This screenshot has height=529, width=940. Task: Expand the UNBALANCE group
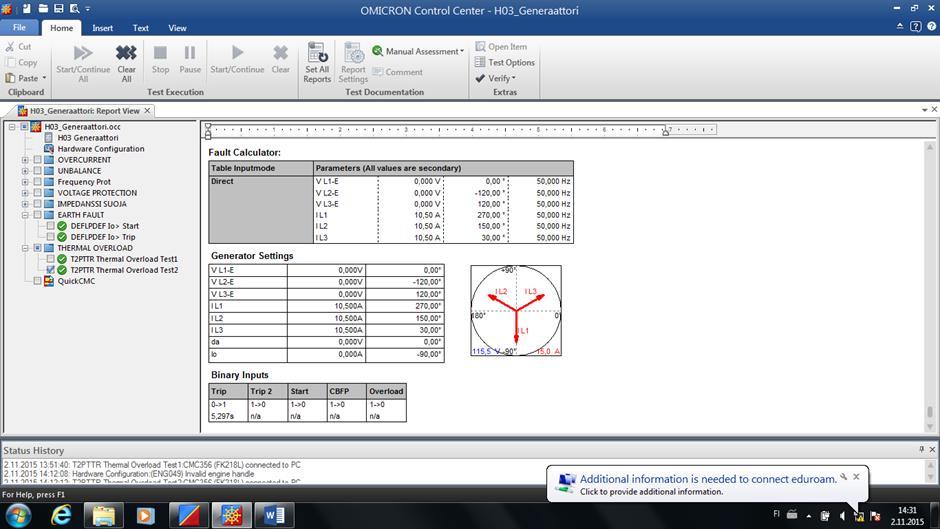(25, 171)
